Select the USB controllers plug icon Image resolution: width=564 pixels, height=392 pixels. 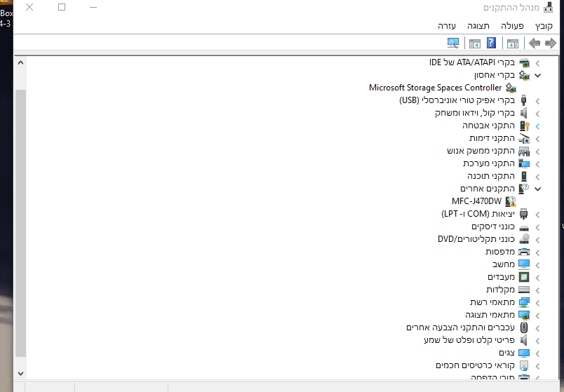pos(524,100)
